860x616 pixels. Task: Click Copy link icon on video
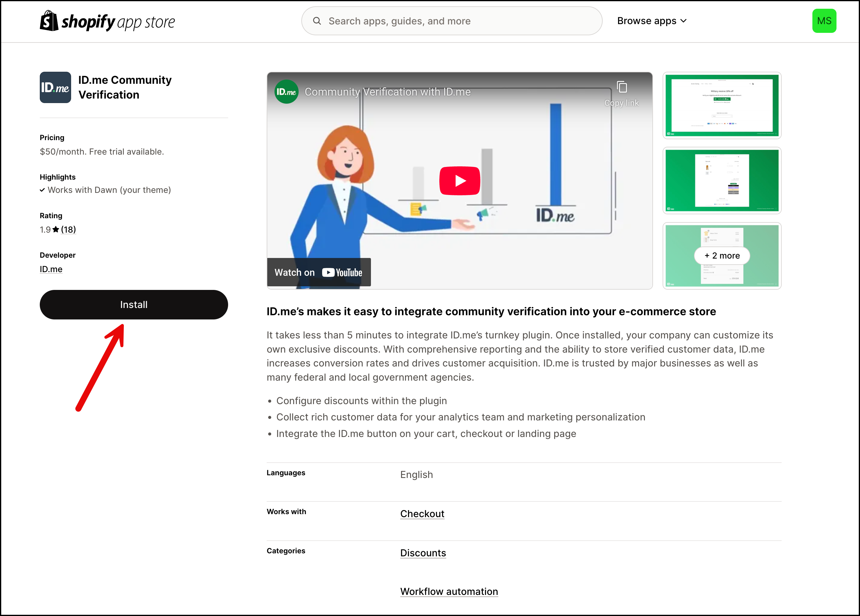[x=621, y=88]
